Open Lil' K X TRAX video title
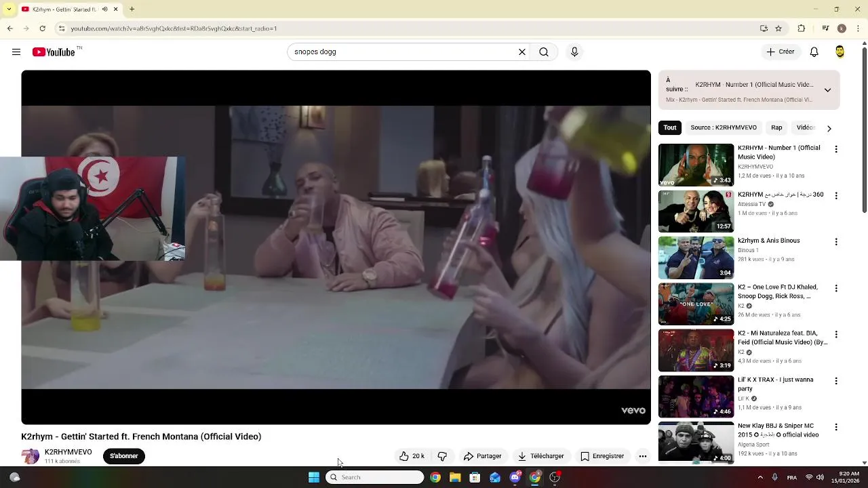 click(x=776, y=384)
